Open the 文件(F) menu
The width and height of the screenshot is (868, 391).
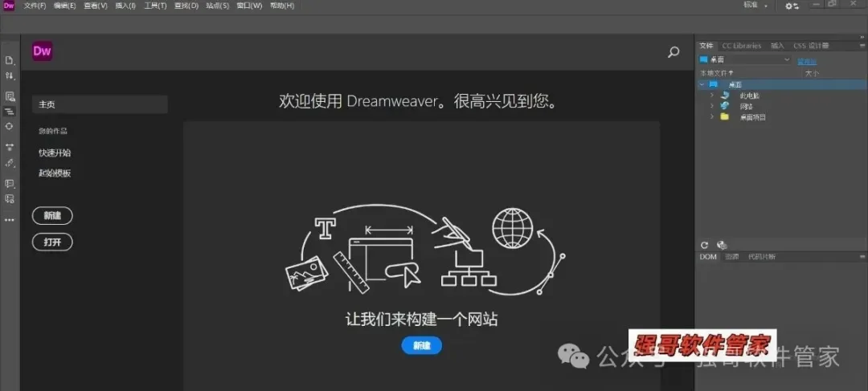[x=35, y=6]
